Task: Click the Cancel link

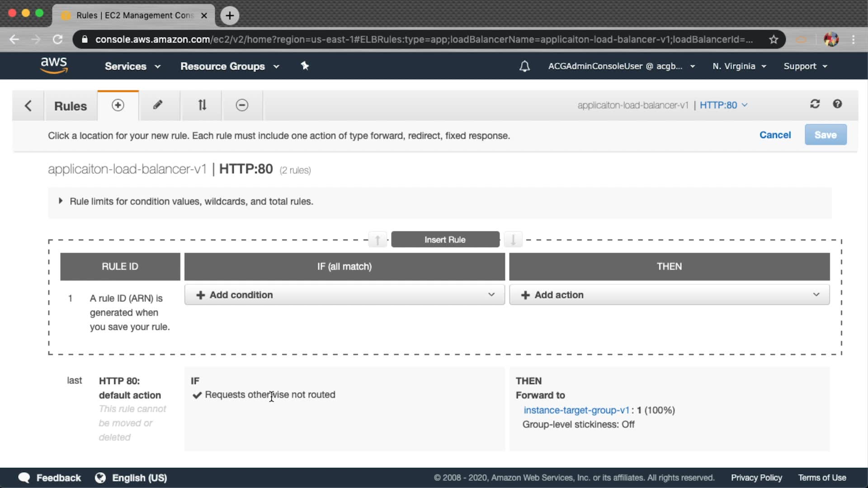Action: (775, 135)
